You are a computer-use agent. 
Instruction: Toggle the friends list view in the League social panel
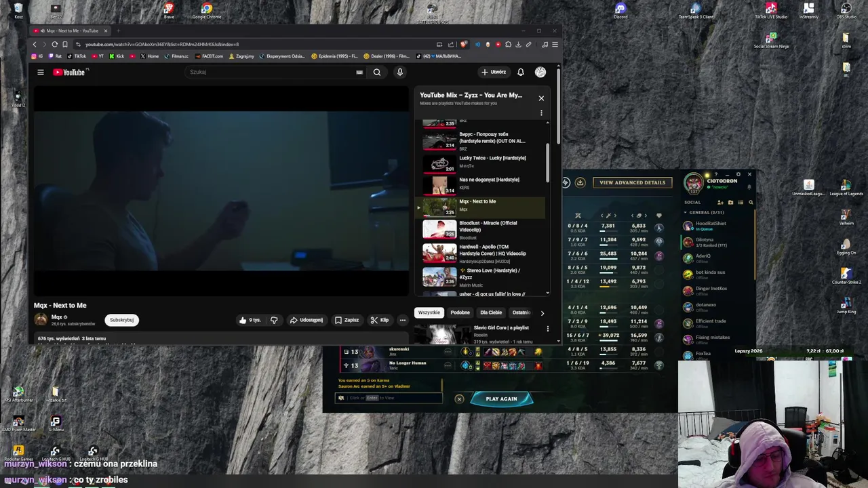point(741,202)
